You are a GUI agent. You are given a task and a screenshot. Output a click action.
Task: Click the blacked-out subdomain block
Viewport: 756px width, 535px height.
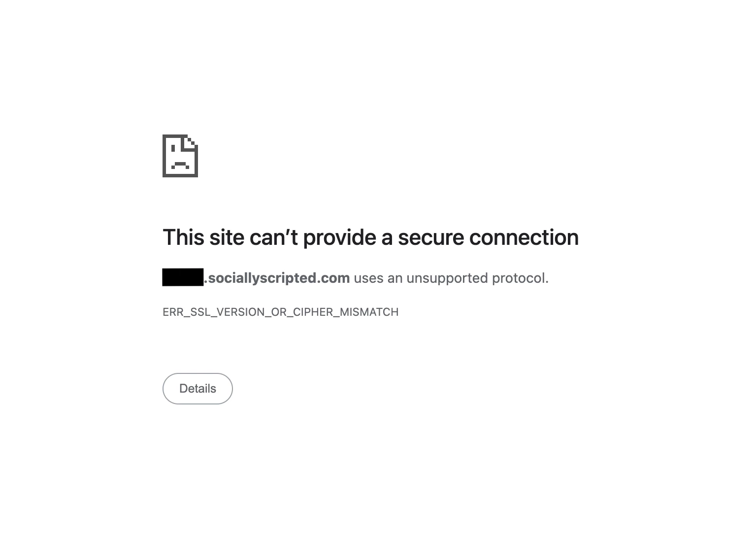click(x=183, y=277)
